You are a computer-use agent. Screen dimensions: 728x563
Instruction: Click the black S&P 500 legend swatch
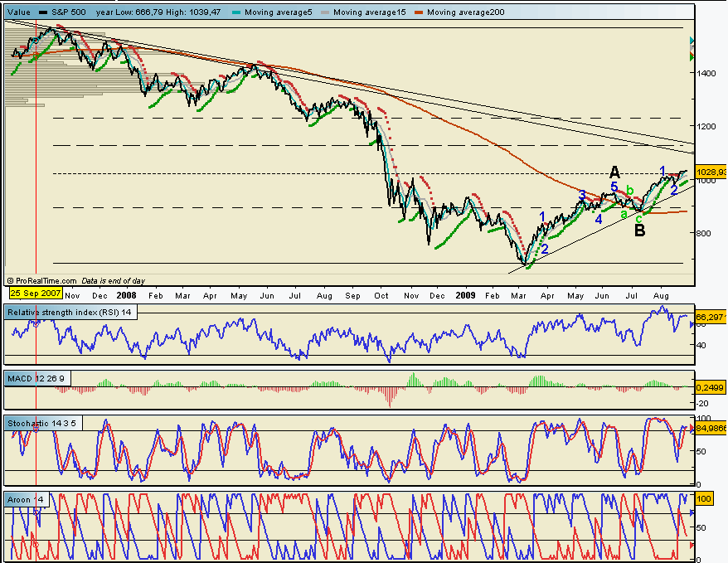click(x=43, y=12)
